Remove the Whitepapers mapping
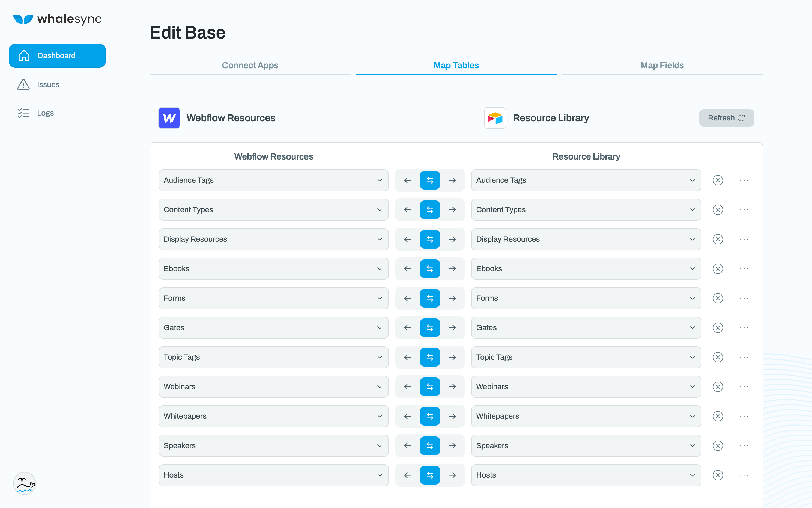Screen dimensions: 812x508 pyautogui.click(x=718, y=416)
